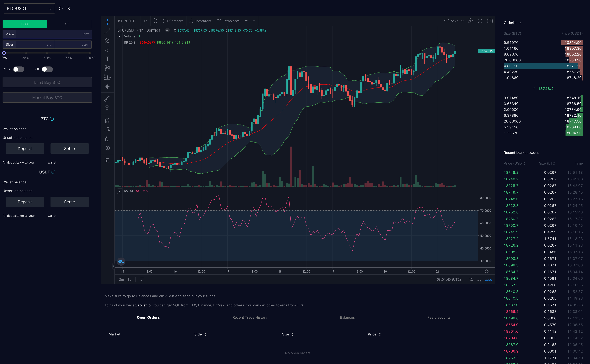Click the ruler measure tool

pos(107,99)
